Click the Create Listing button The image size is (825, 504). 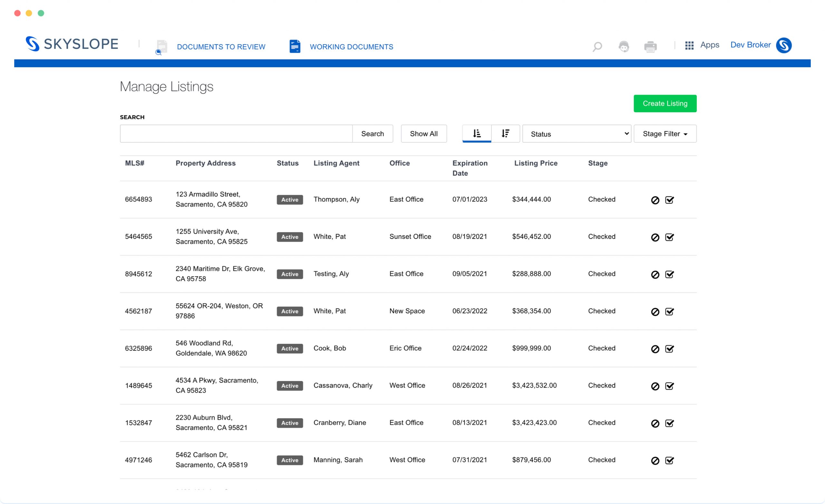[665, 103]
